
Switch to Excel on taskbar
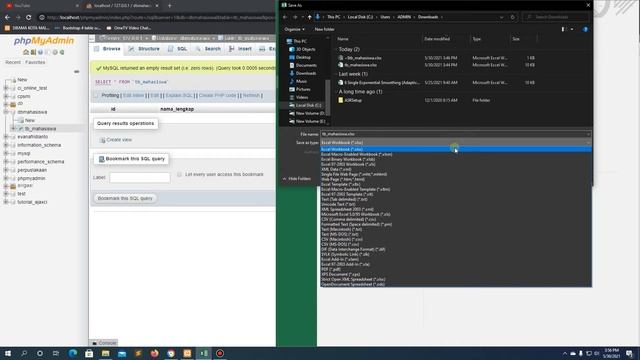tap(203, 353)
